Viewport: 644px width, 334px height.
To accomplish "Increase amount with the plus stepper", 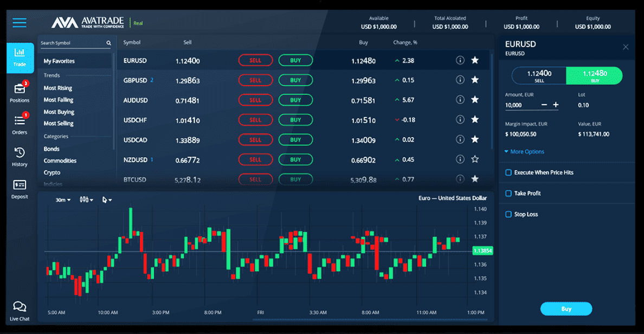I will [x=556, y=105].
